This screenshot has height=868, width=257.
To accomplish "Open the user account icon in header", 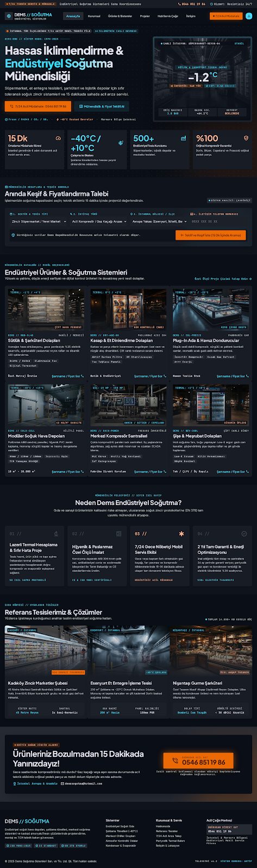I will (249, 16).
